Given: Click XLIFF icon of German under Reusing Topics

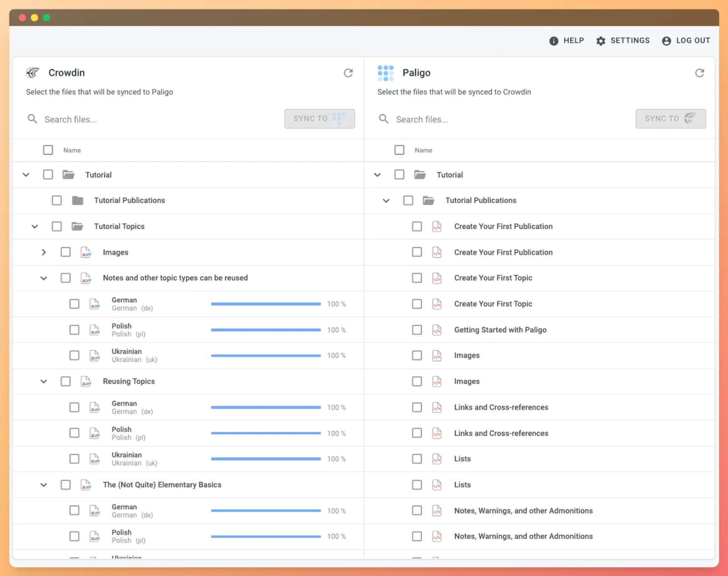Looking at the screenshot, I should point(95,408).
